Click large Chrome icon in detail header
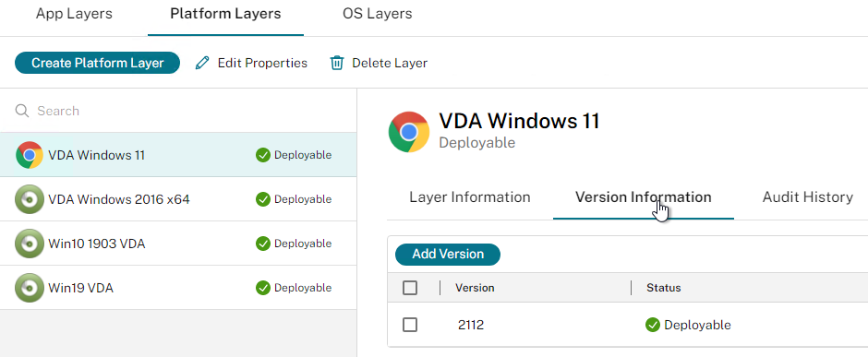The height and width of the screenshot is (357, 868). click(409, 132)
